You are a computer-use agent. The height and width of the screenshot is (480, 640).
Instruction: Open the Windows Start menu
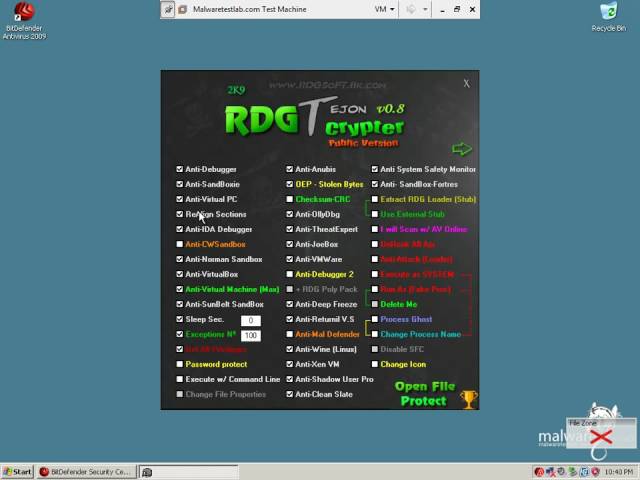pyautogui.click(x=17, y=472)
